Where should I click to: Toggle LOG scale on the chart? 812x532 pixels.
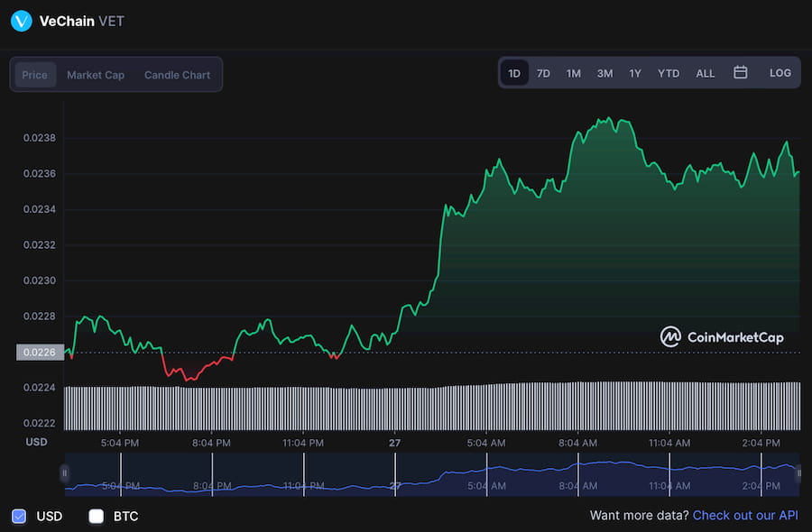pyautogui.click(x=780, y=73)
